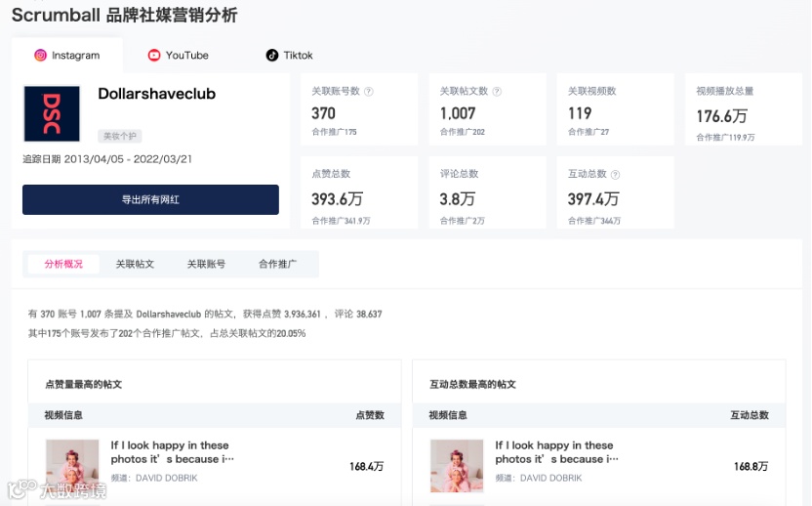
Task: Click the 互动总数 column header
Action: (x=750, y=415)
